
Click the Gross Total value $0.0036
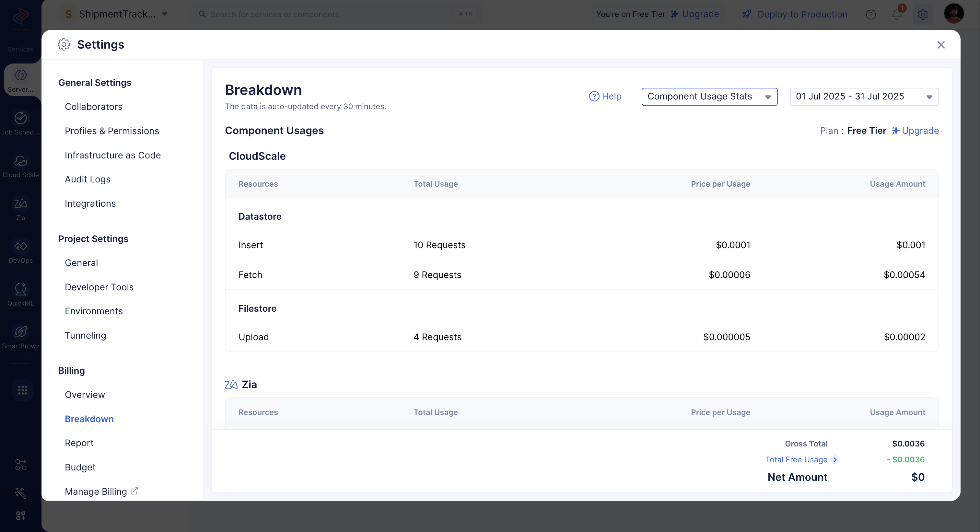(908, 444)
